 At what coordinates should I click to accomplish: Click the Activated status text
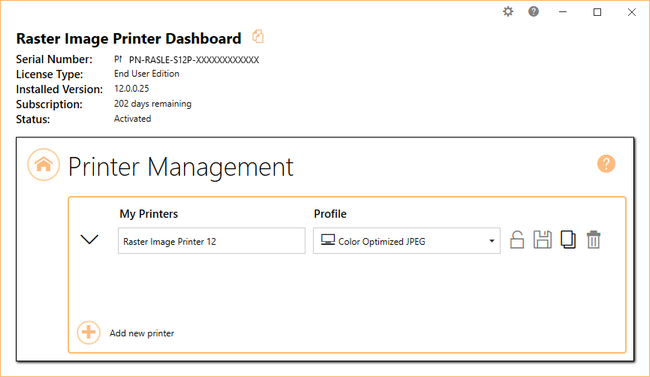point(132,119)
